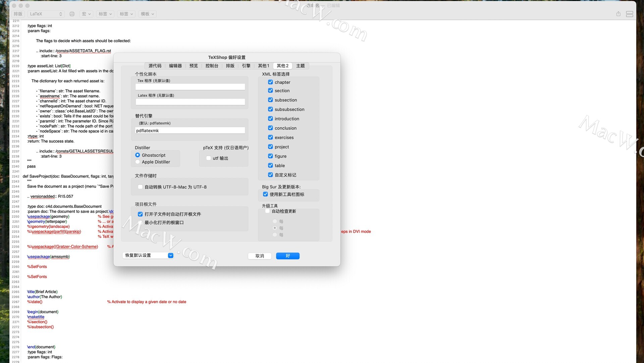
Task: Click the Tex 程序 input field
Action: point(190,87)
